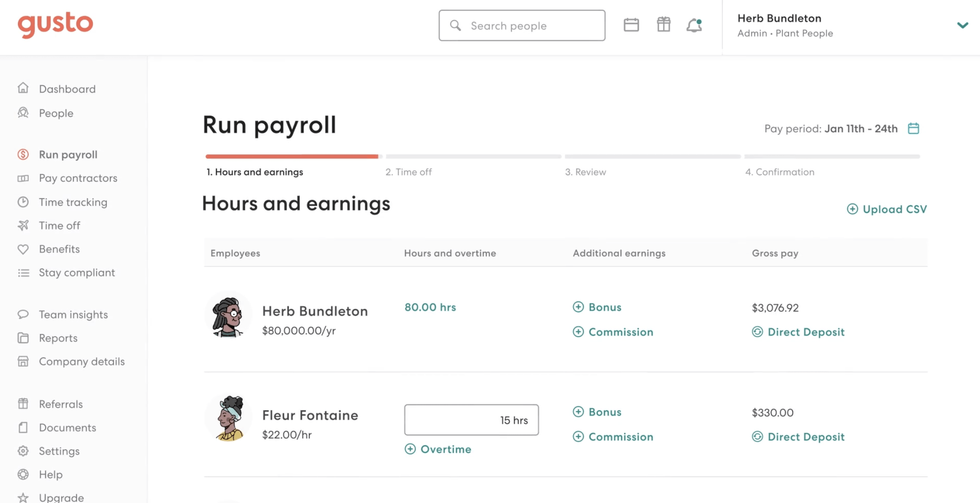The height and width of the screenshot is (503, 980).
Task: Click Fleur Fontaine's hours input field
Action: pyautogui.click(x=471, y=420)
